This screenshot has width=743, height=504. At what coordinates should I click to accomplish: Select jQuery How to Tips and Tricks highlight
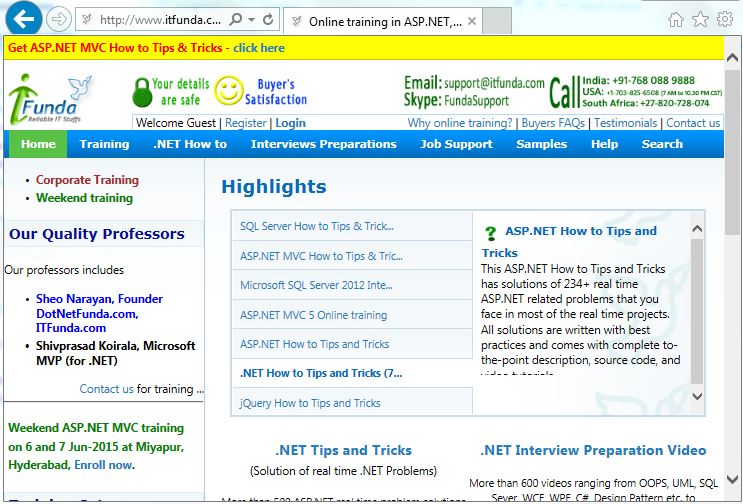click(x=352, y=403)
